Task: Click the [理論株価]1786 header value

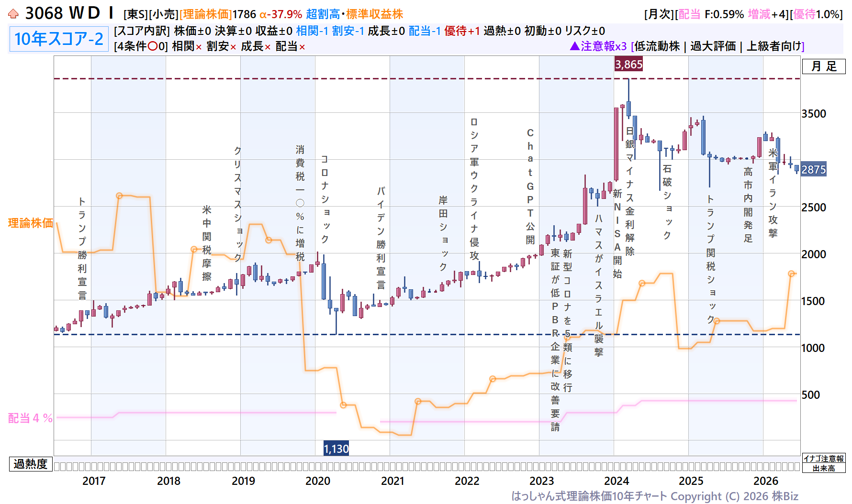Action: click(x=218, y=14)
